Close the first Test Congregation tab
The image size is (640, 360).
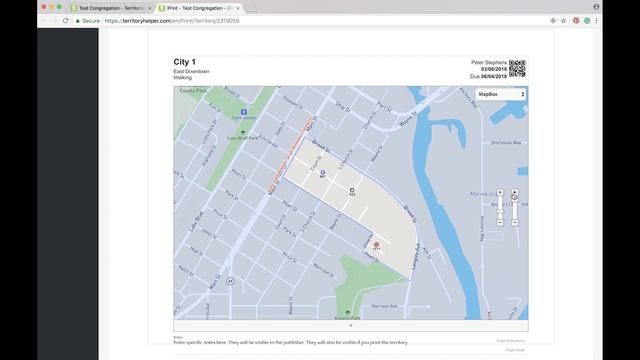[149, 8]
